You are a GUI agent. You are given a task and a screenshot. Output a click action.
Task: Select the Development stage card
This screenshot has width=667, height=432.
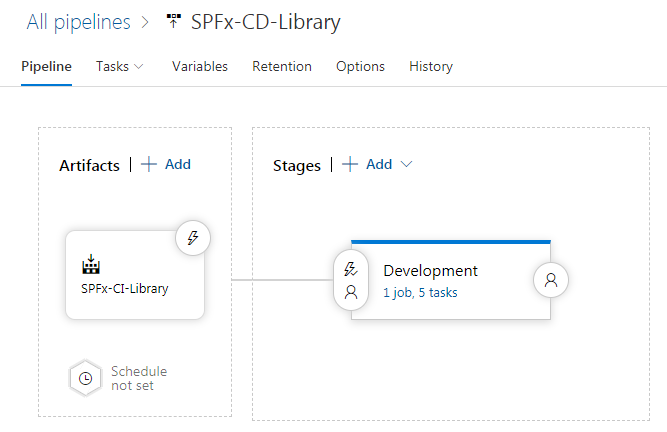point(451,280)
